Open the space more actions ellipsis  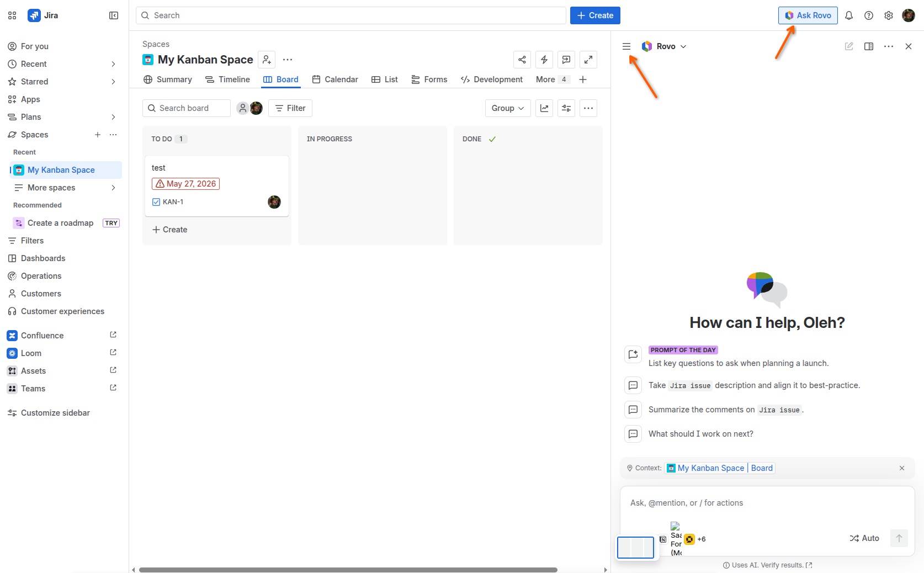(x=288, y=60)
